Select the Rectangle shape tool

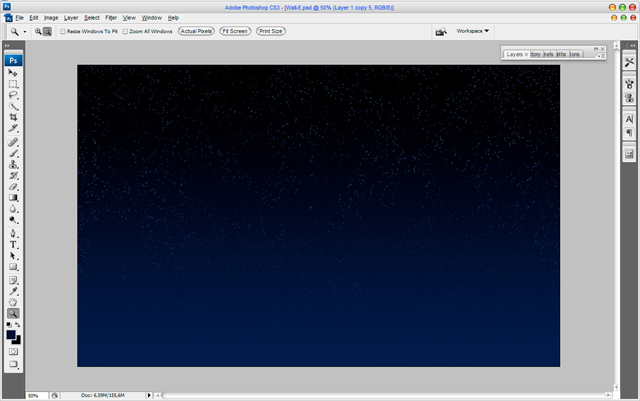13,267
